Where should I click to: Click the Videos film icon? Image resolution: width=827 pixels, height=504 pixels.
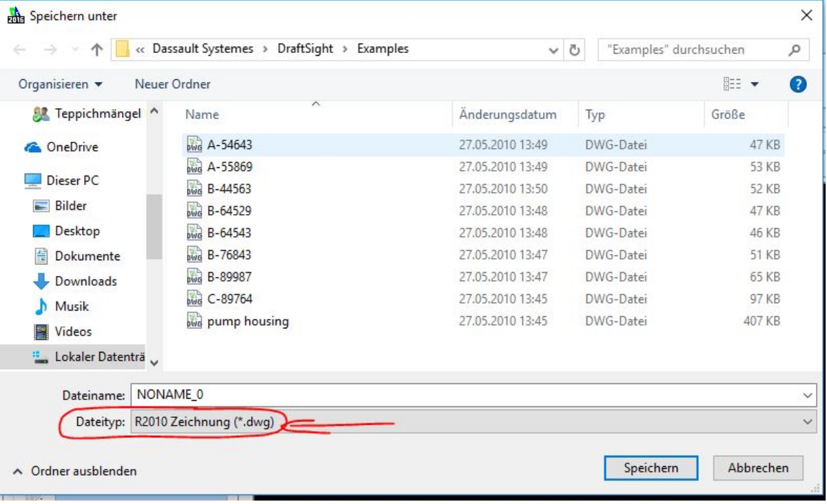point(42,332)
